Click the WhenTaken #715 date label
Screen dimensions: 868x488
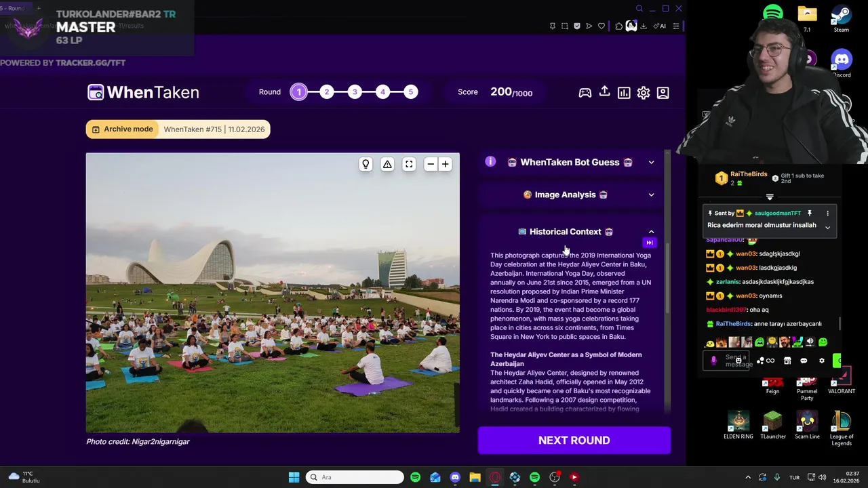tap(214, 129)
